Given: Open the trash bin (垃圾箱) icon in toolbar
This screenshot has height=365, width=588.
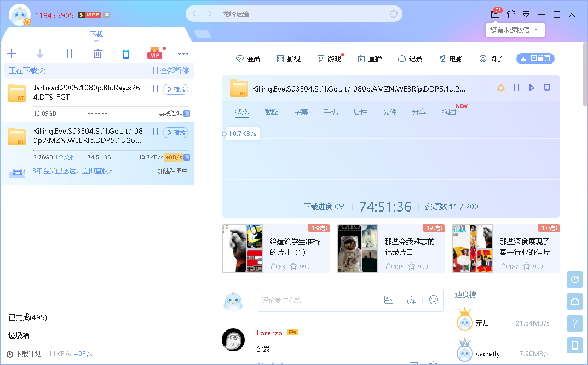Looking at the screenshot, I should click(97, 54).
